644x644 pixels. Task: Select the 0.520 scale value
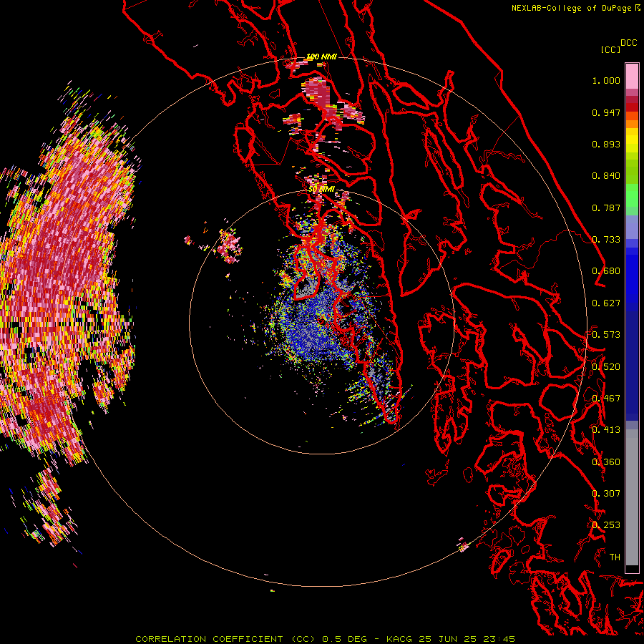coord(606,367)
